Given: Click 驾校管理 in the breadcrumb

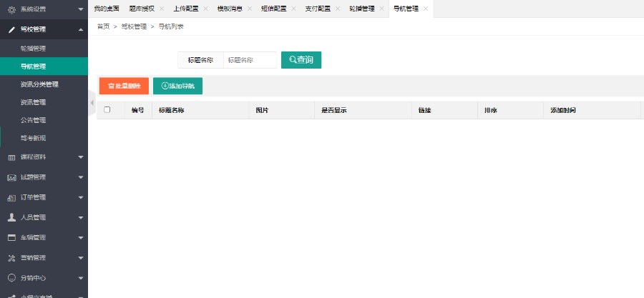Looking at the screenshot, I should [134, 26].
